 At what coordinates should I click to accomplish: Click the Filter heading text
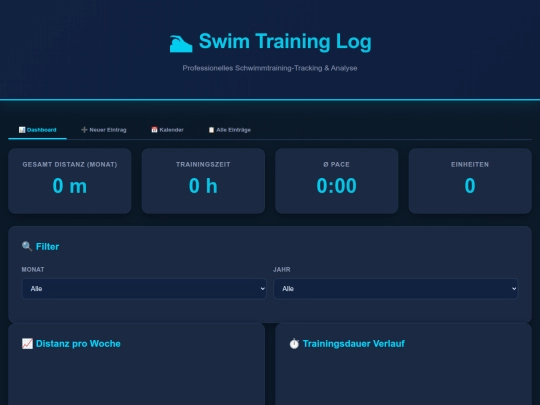click(x=48, y=247)
